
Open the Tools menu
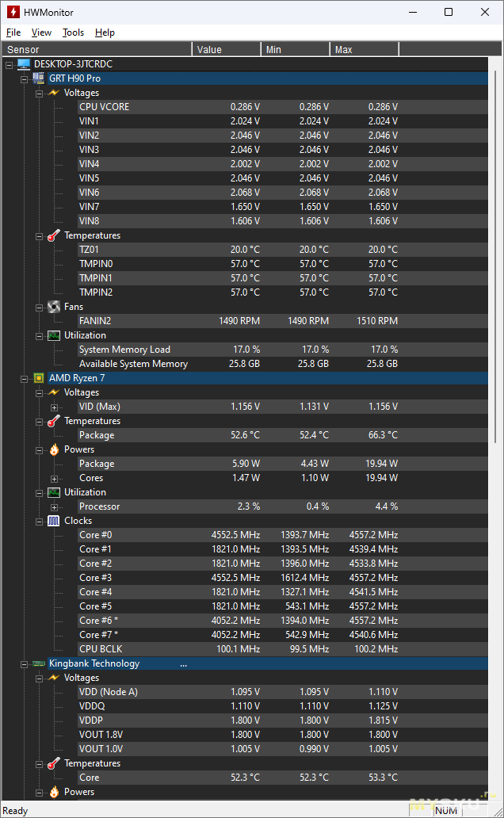pyautogui.click(x=73, y=32)
